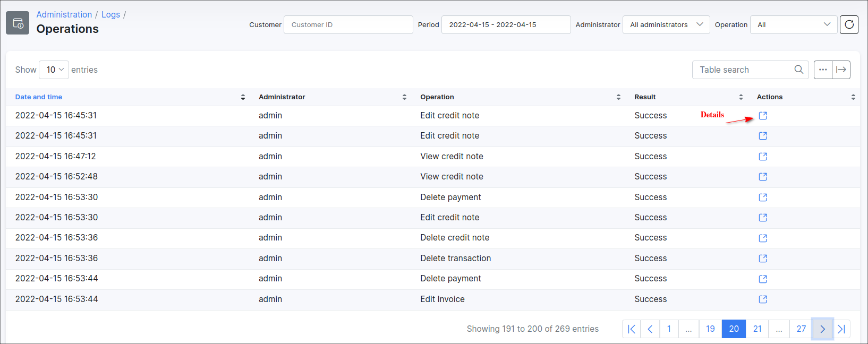Viewport: 868px width, 344px height.
Task: Click the export table arrow icon
Action: pos(841,70)
